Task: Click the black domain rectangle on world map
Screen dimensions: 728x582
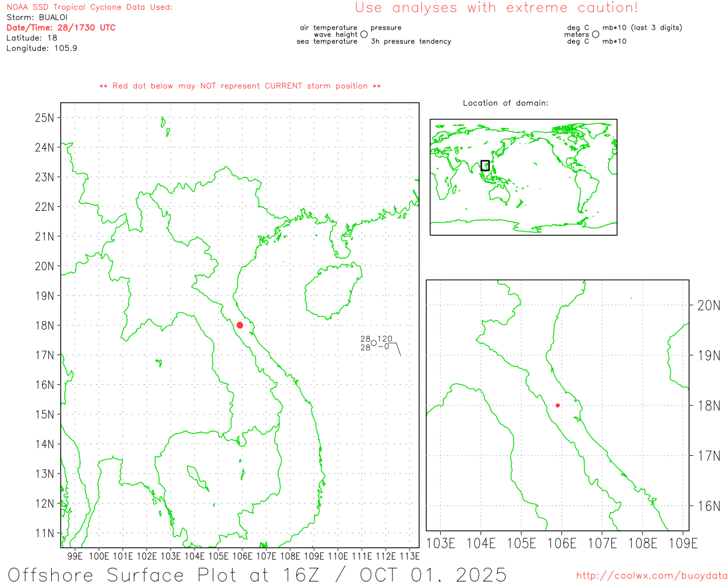Action: [x=485, y=165]
